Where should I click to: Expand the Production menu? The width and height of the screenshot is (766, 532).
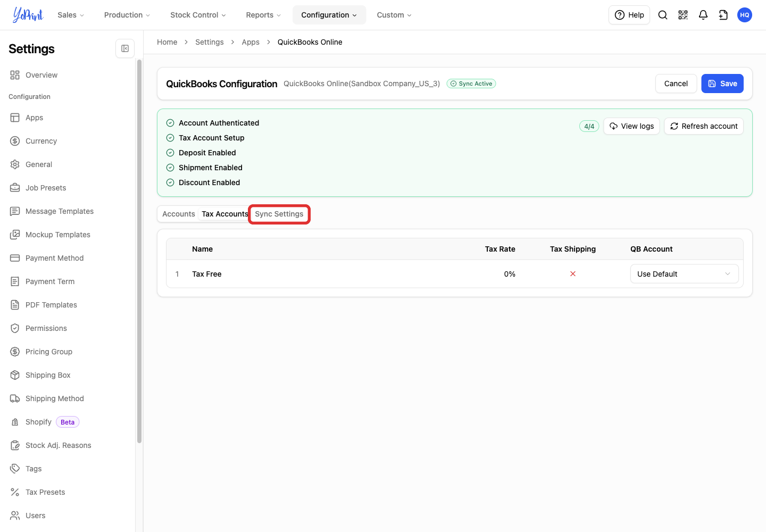[127, 15]
